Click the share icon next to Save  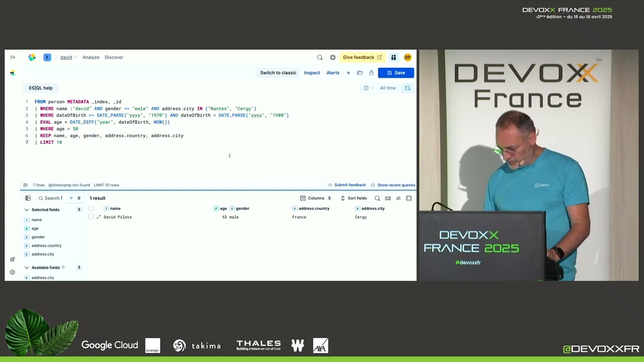coord(371,73)
